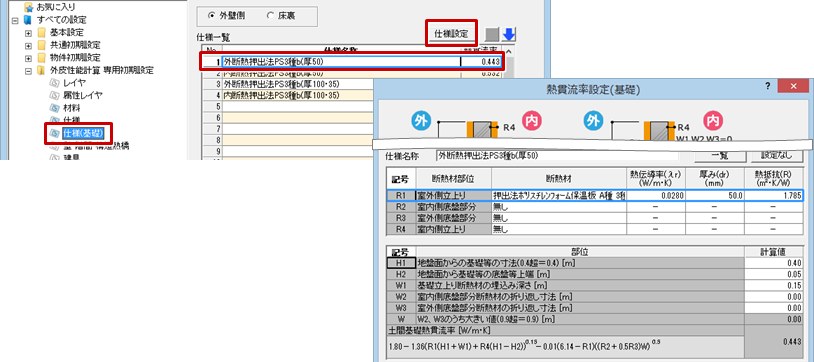This screenshot has height=362, width=814.
Task: Click the 基本設定 folder icon
Action: (42, 32)
